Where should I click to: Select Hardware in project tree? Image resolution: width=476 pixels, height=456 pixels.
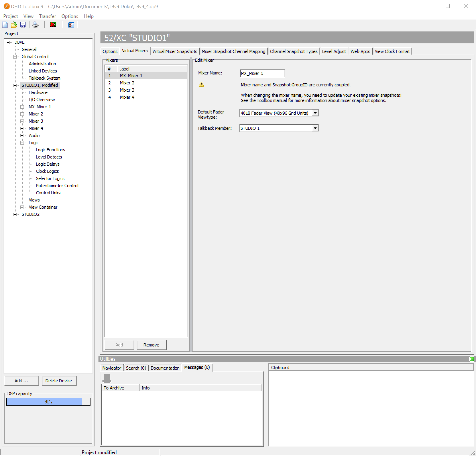click(38, 92)
